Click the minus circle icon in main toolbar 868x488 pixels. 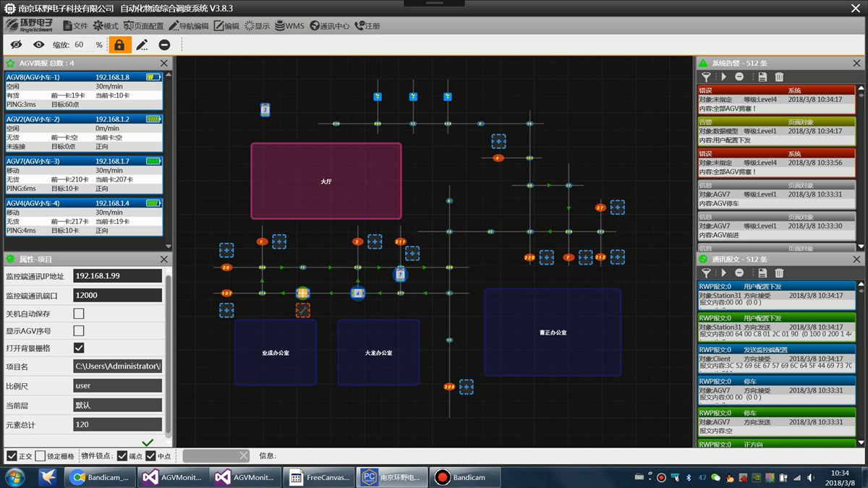click(x=164, y=45)
